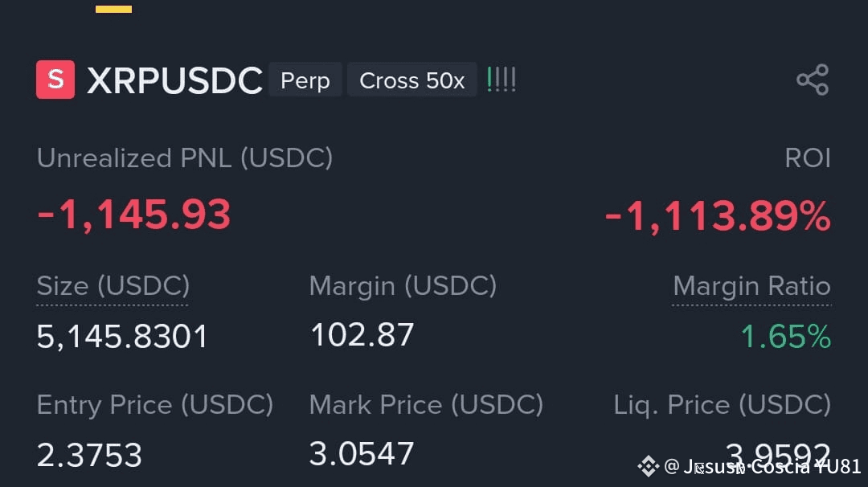Tap the underlined Margin Ratio label

(x=751, y=286)
